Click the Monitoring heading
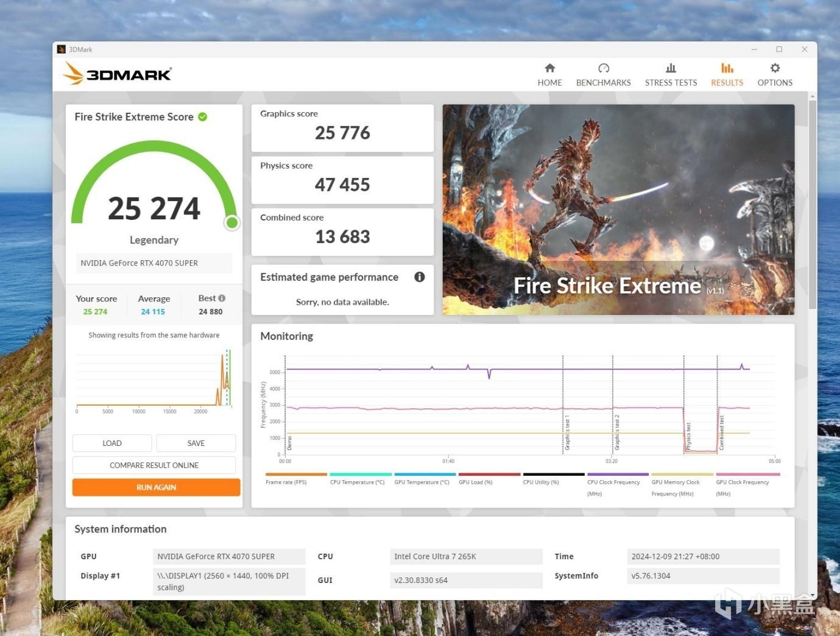The height and width of the screenshot is (636, 840). tap(286, 336)
